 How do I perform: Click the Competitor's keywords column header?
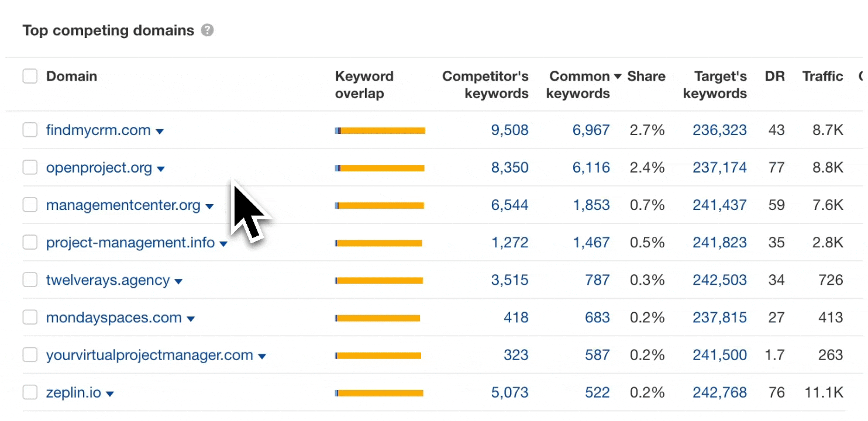click(x=485, y=85)
